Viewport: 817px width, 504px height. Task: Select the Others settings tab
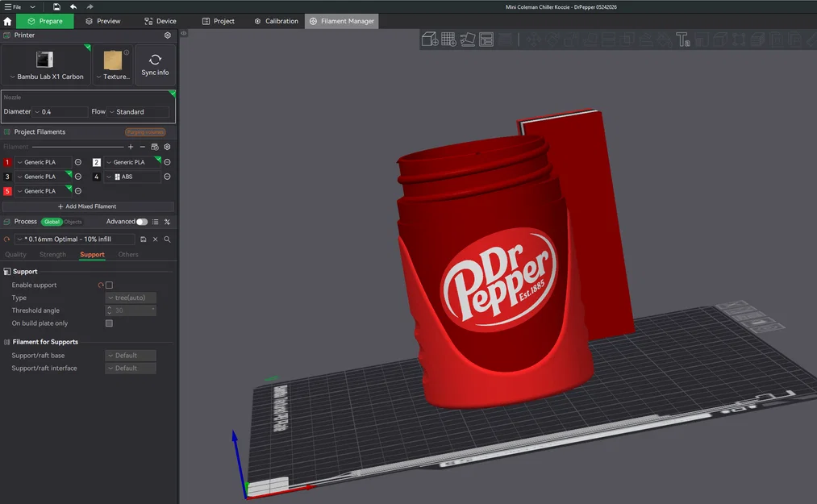tap(128, 255)
